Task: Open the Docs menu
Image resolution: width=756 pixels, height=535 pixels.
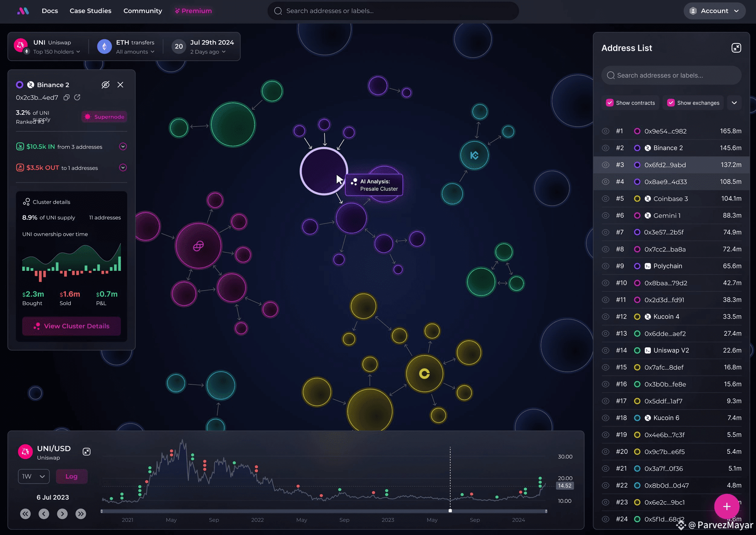Action: click(50, 11)
